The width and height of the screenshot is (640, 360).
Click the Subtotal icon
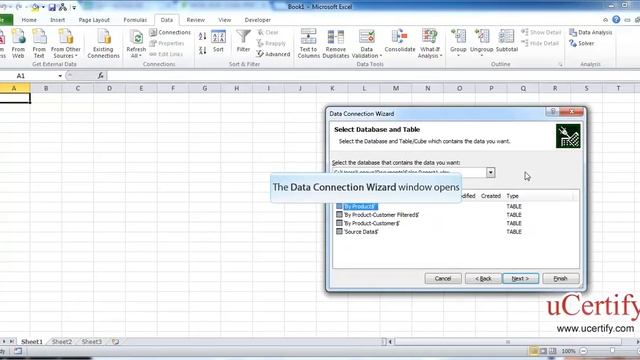[x=507, y=41]
